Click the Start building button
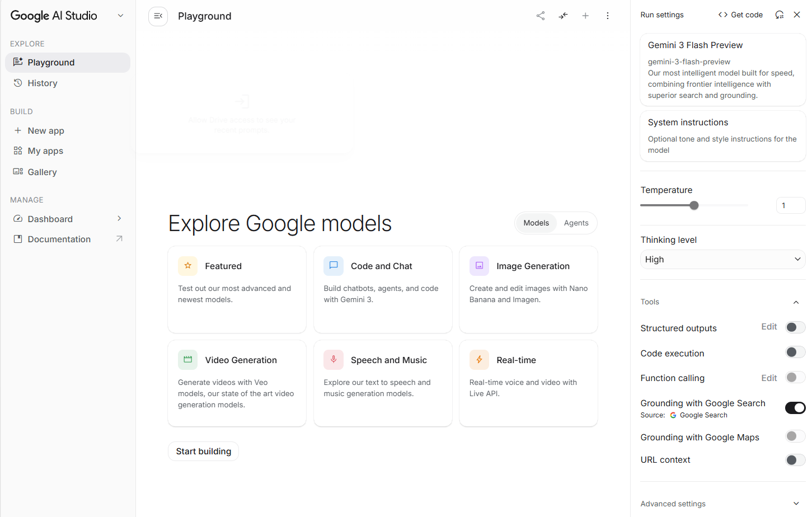Screen dimensions: 812x517 (x=204, y=452)
